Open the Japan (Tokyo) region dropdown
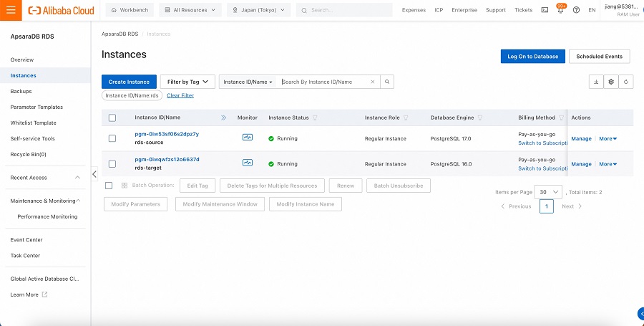 258,10
